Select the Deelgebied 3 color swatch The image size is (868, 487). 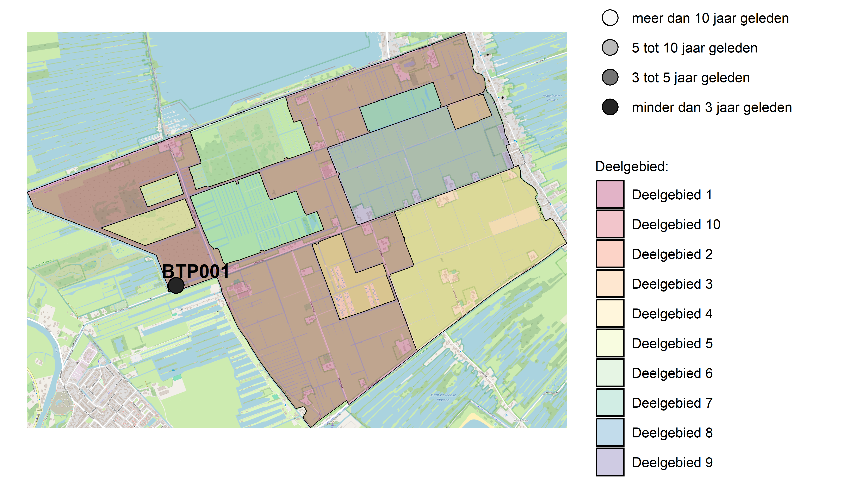click(610, 283)
